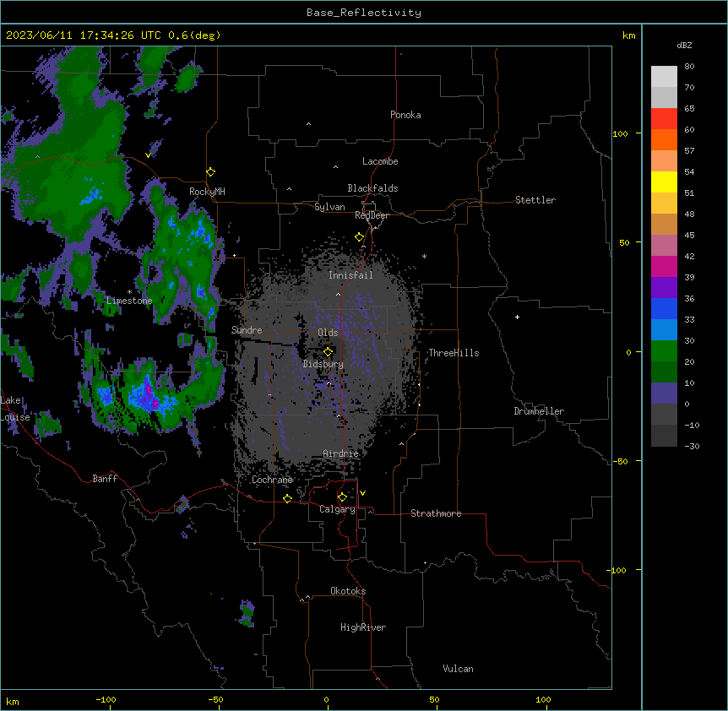Screen dimensions: 728x711
Task: Click the Okotoks label
Action: click(x=348, y=591)
